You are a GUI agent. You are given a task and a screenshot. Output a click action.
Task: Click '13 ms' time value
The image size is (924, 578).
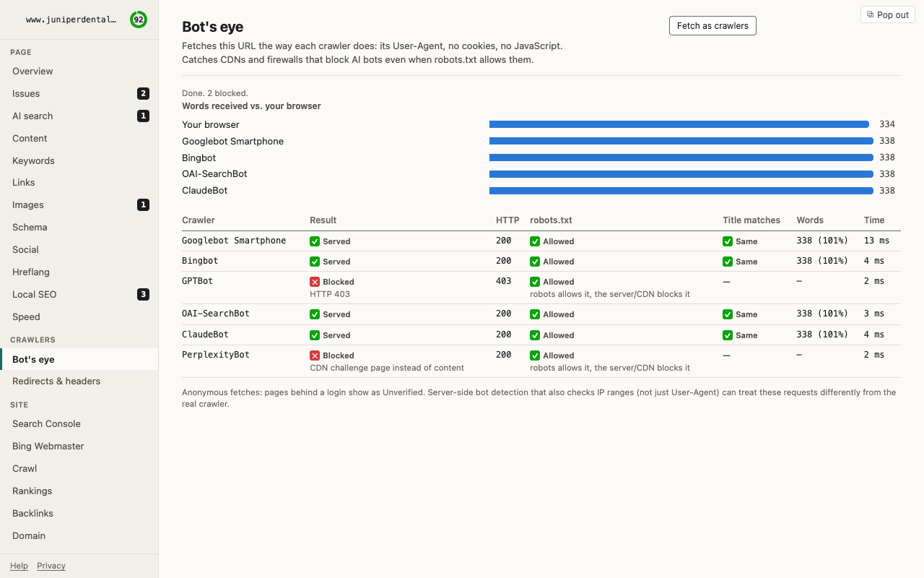(x=876, y=241)
